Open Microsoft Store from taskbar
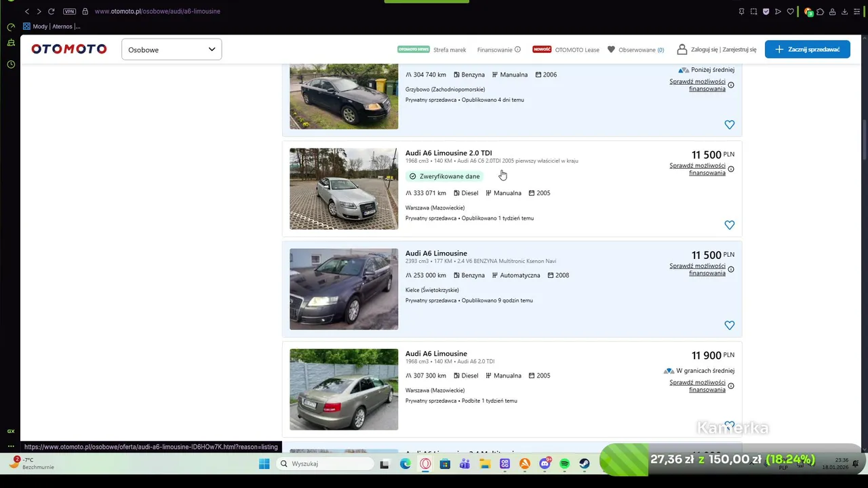Image resolution: width=868 pixels, height=488 pixels. (x=445, y=464)
